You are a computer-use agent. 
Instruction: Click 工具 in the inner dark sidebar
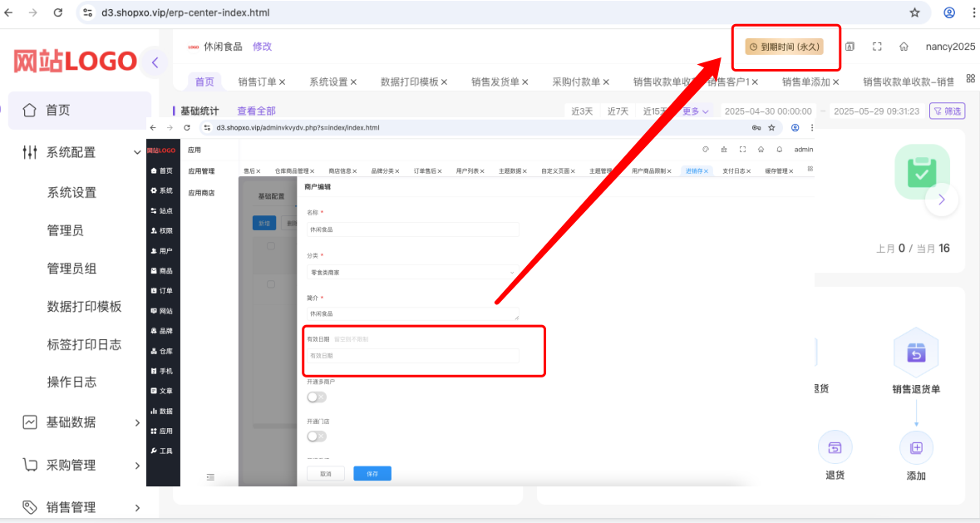tap(162, 451)
